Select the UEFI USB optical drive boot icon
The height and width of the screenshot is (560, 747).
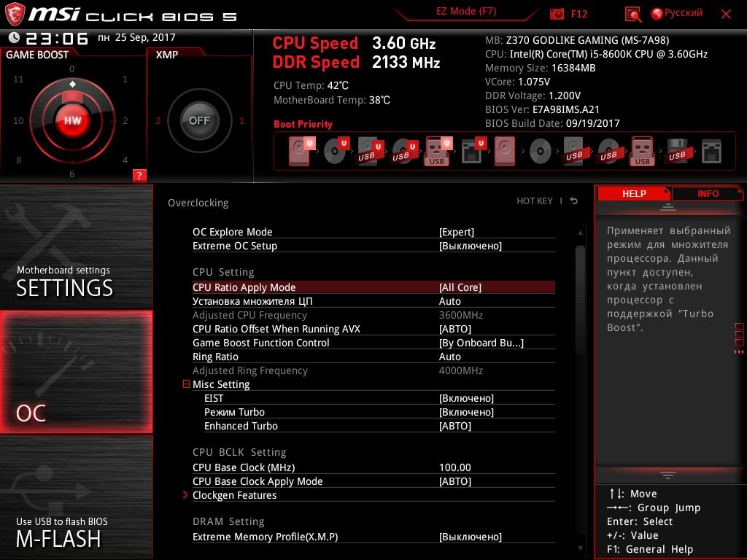point(405,151)
